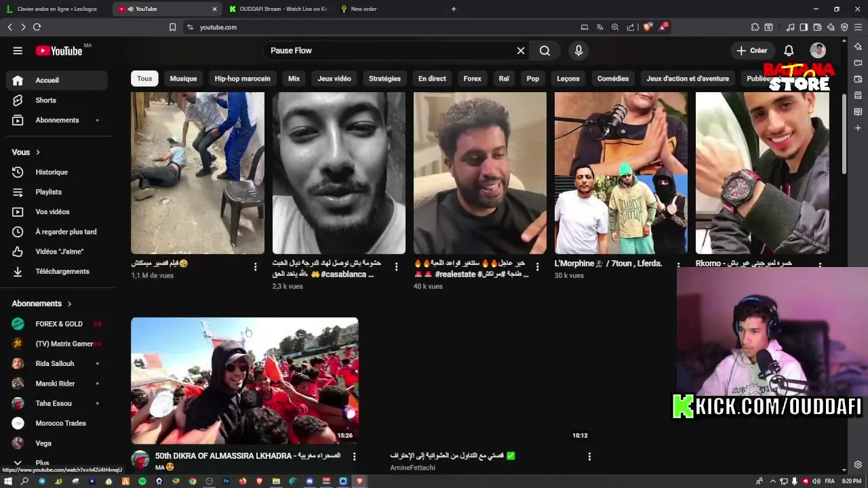The width and height of the screenshot is (868, 488).
Task: Open the Windows Start button
Action: tap(8, 481)
